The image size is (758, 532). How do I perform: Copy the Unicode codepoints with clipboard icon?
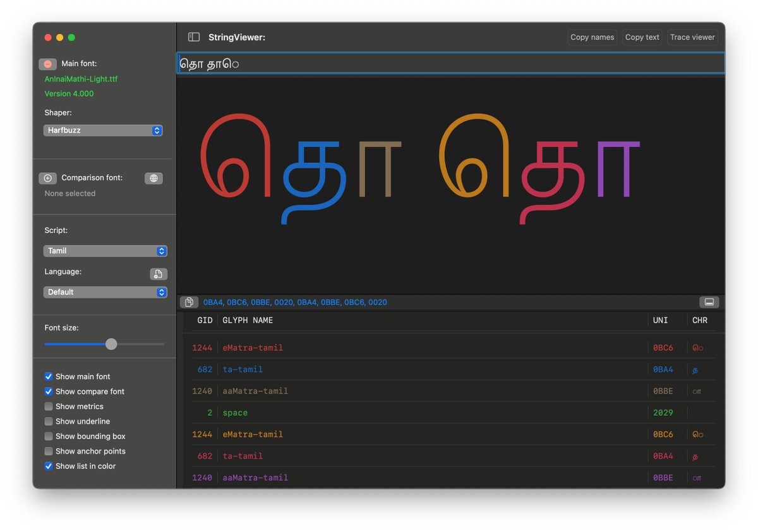(189, 302)
